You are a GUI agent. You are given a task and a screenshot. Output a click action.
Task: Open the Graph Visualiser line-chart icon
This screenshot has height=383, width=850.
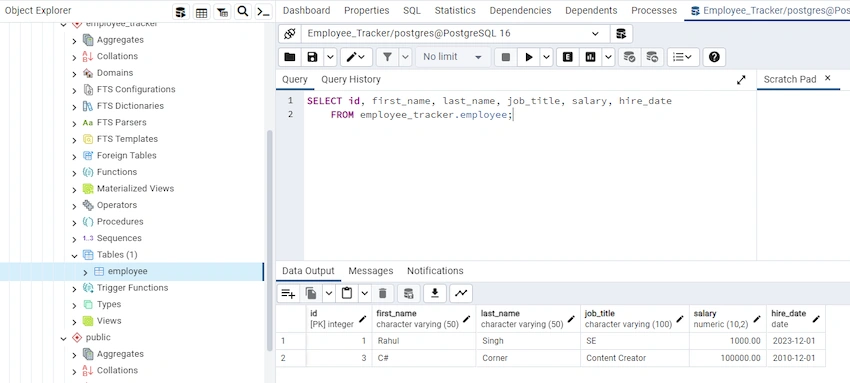point(461,294)
